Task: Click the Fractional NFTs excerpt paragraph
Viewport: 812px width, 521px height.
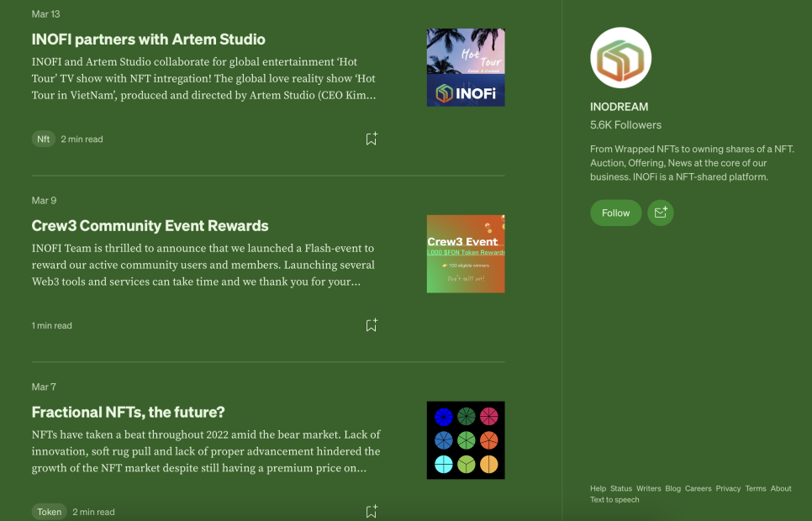Action: tap(206, 451)
